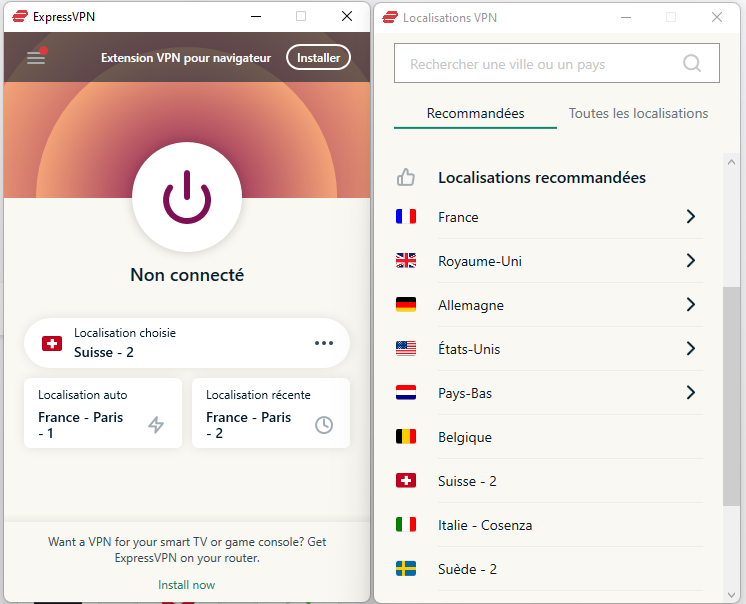Click the German flag icon
Screen dimensions: 746x604
pyautogui.click(x=406, y=304)
